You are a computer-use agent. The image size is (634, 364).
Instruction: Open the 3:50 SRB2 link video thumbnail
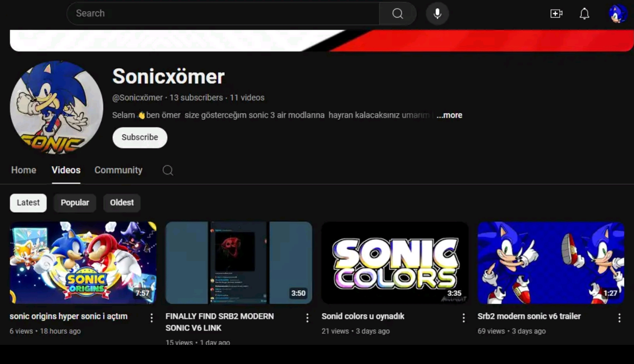[x=239, y=263]
